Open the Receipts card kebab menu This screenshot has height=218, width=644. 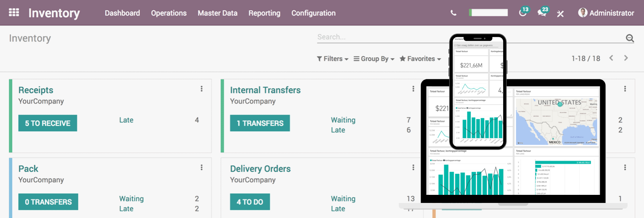pos(202,89)
